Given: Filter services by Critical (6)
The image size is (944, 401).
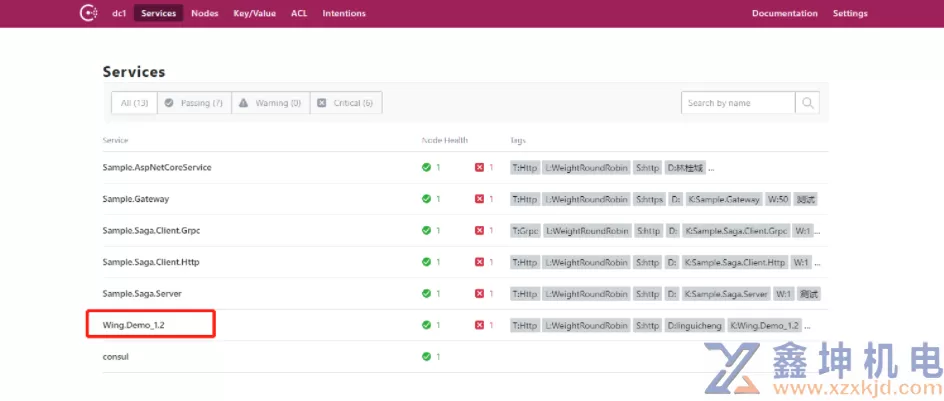Looking at the screenshot, I should tap(346, 103).
